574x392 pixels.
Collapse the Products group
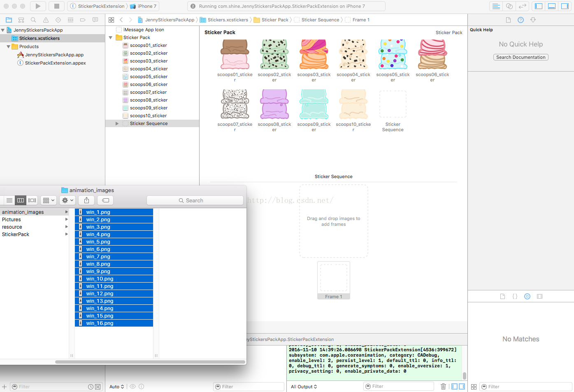(x=8, y=46)
